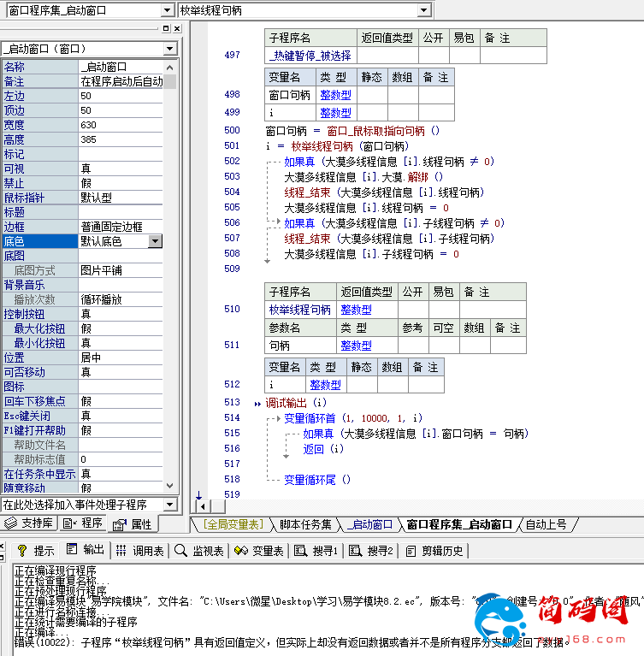Click the 变量循环尾 statement on line 518
644x656 pixels.
click(317, 480)
